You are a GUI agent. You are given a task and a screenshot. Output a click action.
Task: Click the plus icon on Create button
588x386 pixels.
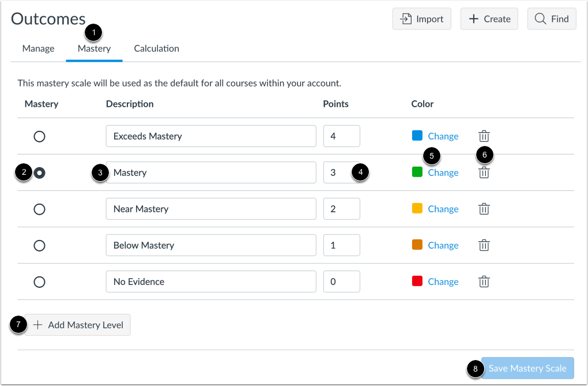pos(472,18)
